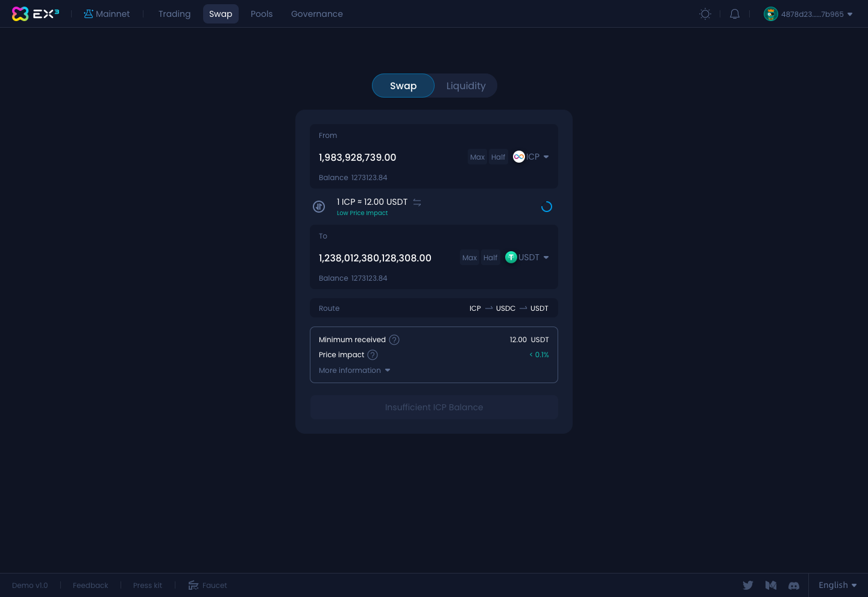Screen dimensions: 868x597
Task: Click the swap direction circle icon
Action: point(319,207)
